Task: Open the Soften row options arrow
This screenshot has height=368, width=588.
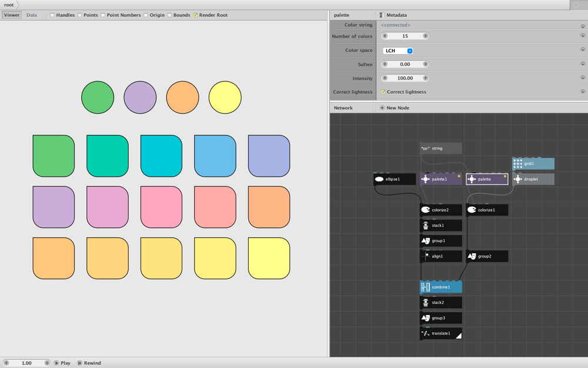Action: (x=582, y=64)
